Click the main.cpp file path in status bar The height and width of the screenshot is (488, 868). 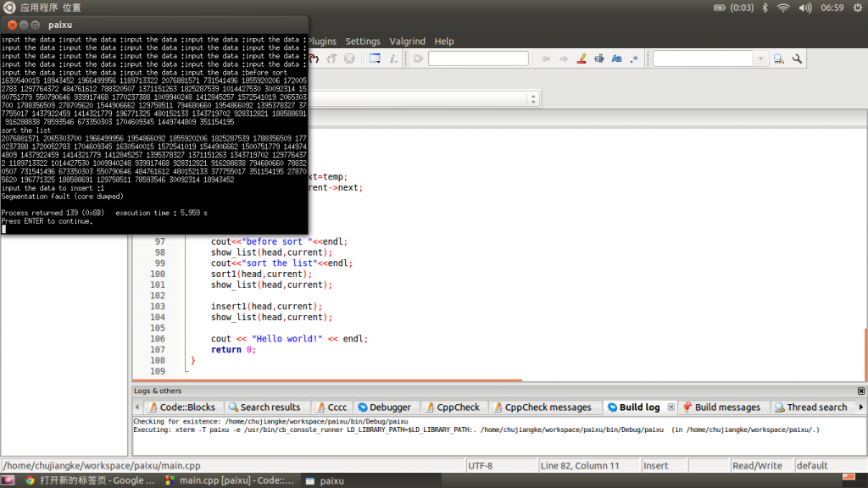102,466
